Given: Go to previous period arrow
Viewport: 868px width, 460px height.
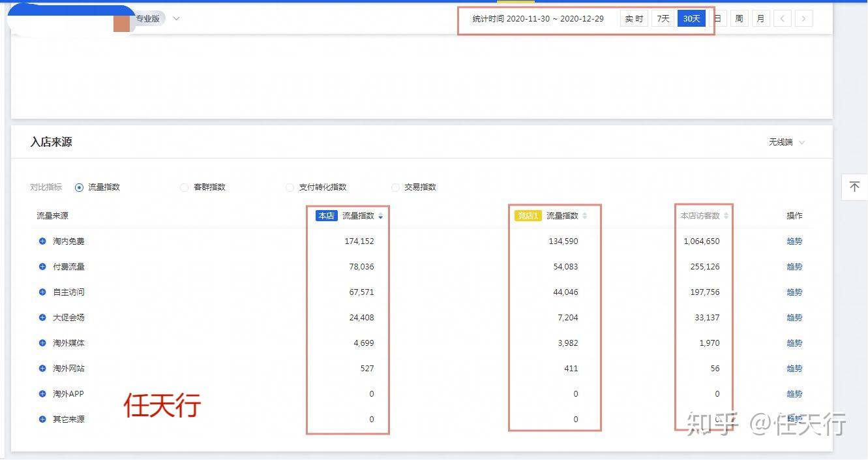Looking at the screenshot, I should coord(783,19).
